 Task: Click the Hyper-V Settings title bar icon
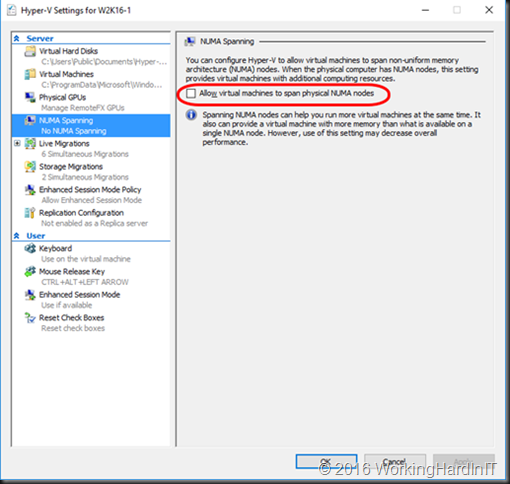(12, 10)
